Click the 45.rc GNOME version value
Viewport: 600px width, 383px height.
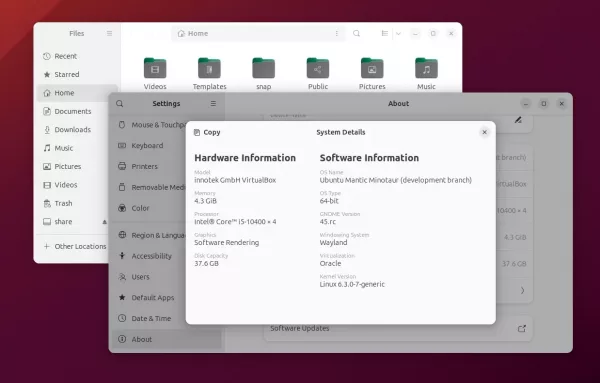point(328,222)
